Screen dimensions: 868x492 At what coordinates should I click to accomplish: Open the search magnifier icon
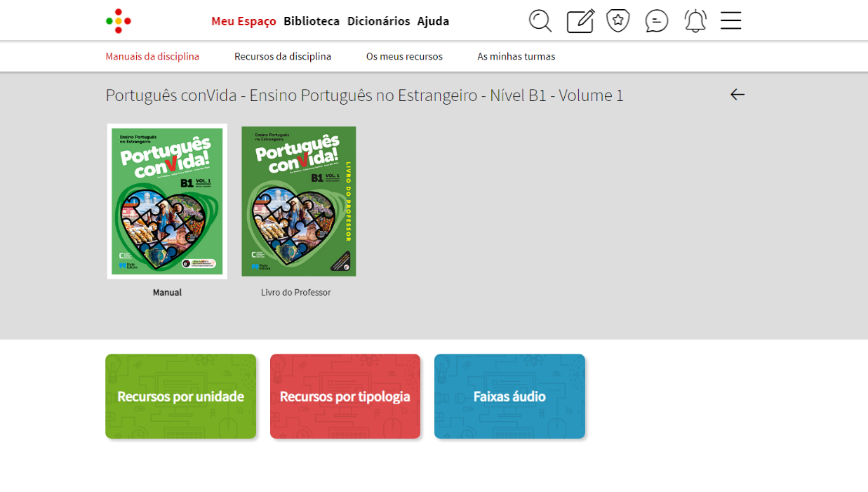pos(540,21)
